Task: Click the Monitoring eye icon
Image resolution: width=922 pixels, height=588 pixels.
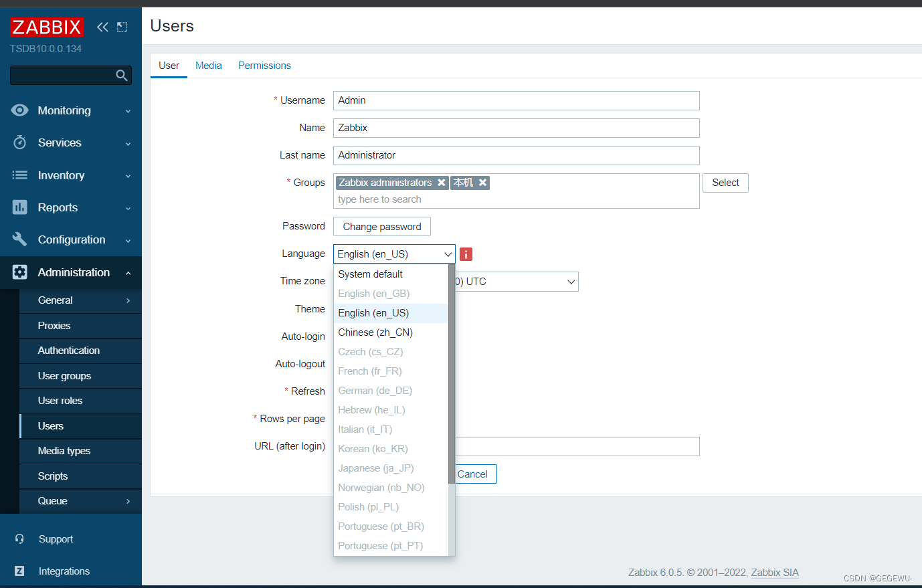Action: [x=20, y=110]
